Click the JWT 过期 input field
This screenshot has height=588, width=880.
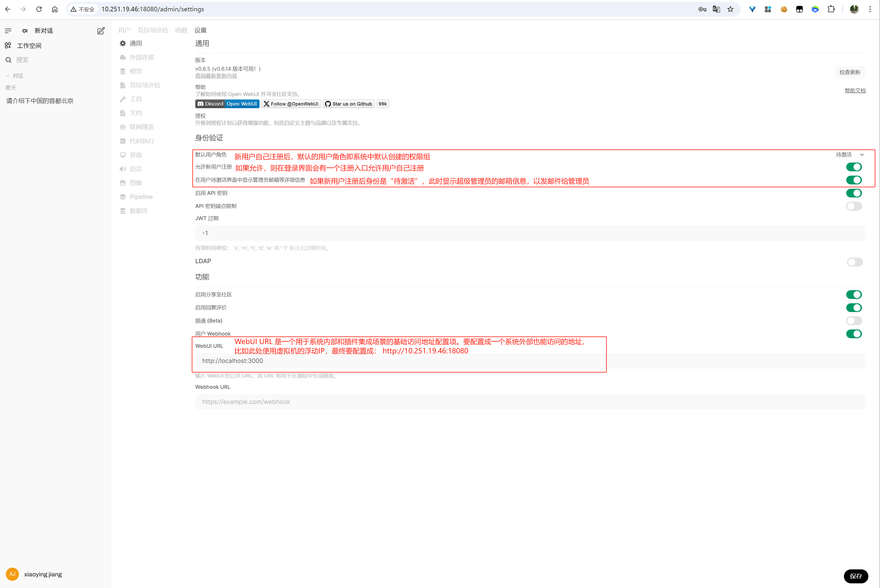[530, 233]
